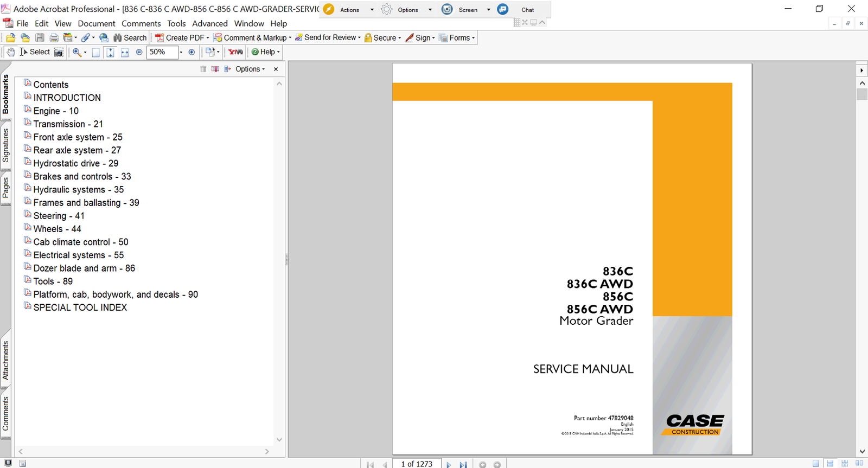Open the Advanced menu
The image size is (868, 468).
pyautogui.click(x=209, y=23)
